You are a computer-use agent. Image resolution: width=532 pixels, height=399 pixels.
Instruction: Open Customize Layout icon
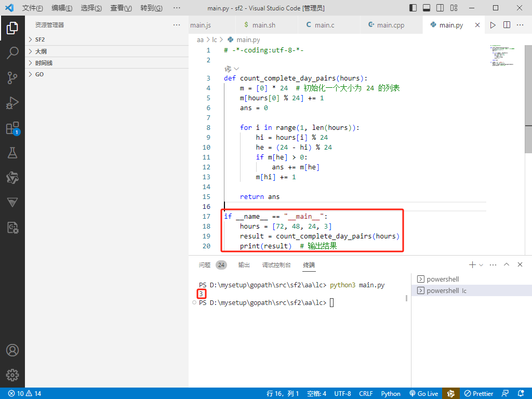click(454, 8)
